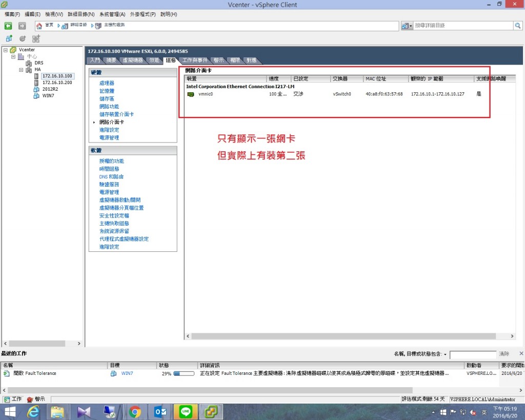
Task: Open the 記憶體 hardware link
Action: tap(107, 91)
